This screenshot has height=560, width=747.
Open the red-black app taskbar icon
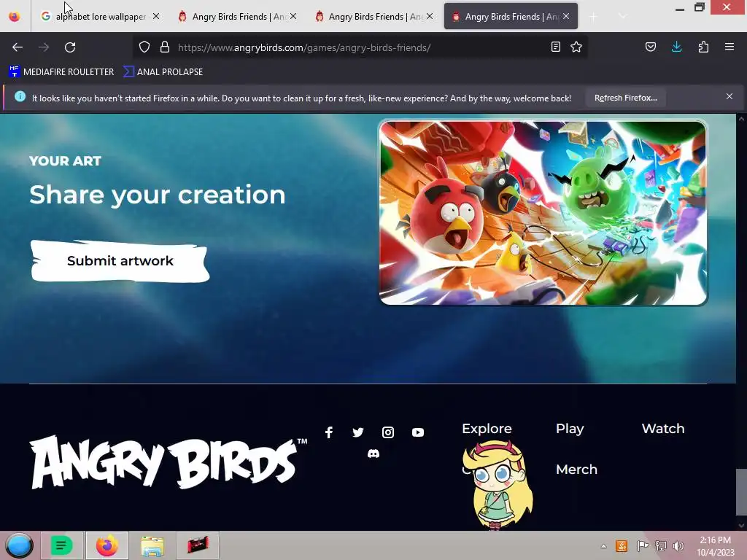tap(198, 545)
